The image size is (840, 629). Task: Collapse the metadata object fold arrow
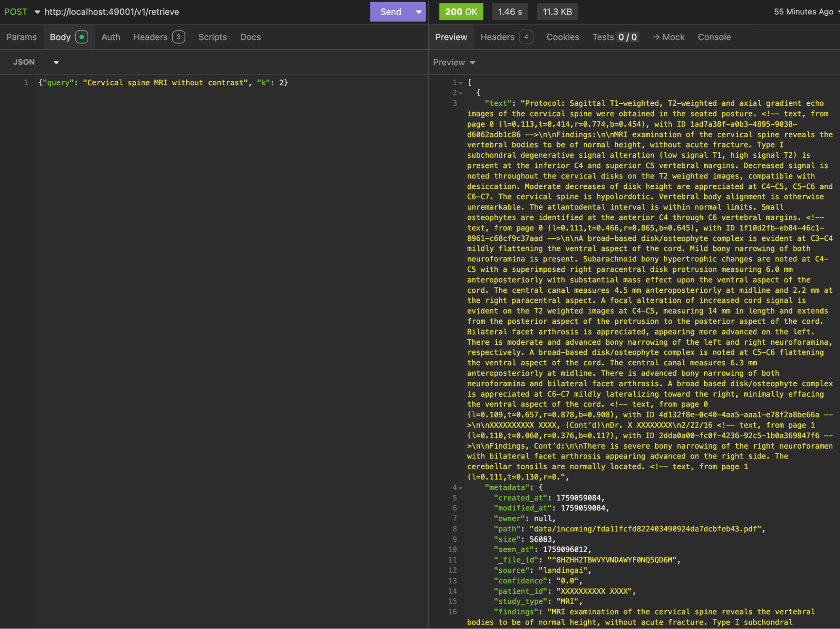coord(461,488)
